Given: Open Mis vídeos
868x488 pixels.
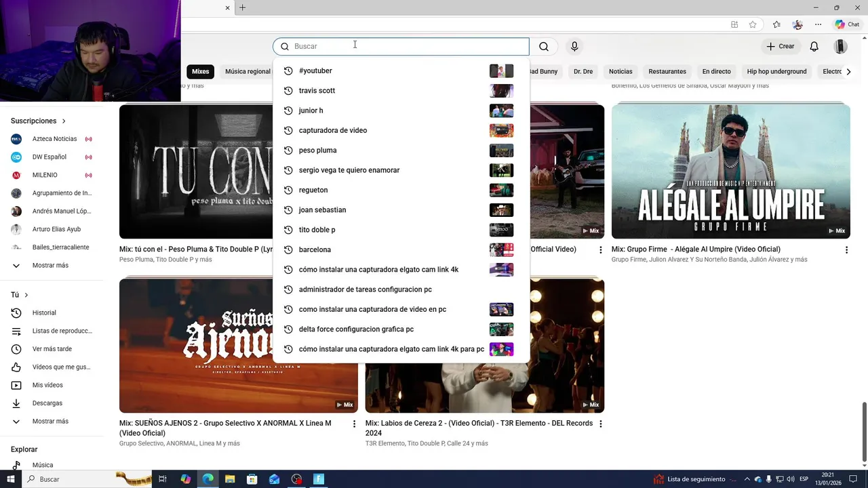Looking at the screenshot, I should coord(52,385).
